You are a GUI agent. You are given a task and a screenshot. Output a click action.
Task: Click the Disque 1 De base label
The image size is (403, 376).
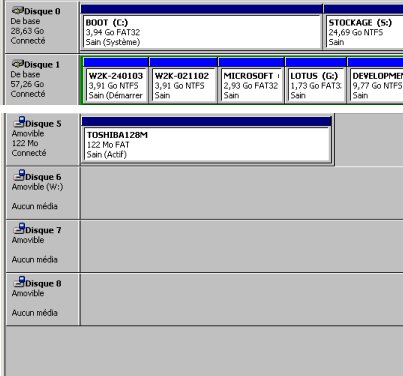(x=25, y=74)
